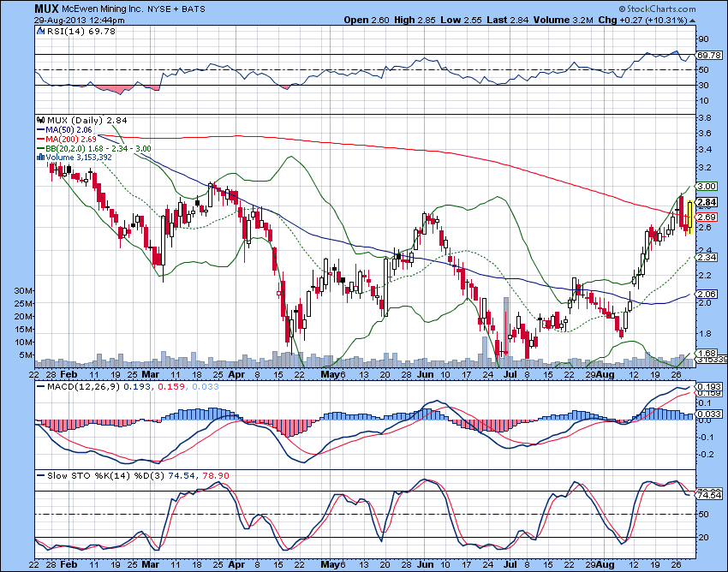
Task: Click the MACD(12,26,9) indicator label
Action: (84, 386)
